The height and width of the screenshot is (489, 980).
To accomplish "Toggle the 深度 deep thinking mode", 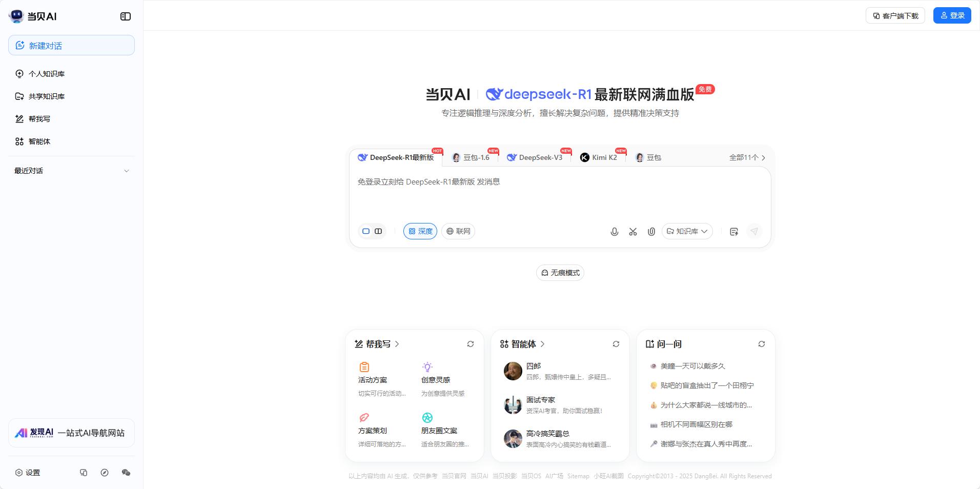I will point(420,231).
